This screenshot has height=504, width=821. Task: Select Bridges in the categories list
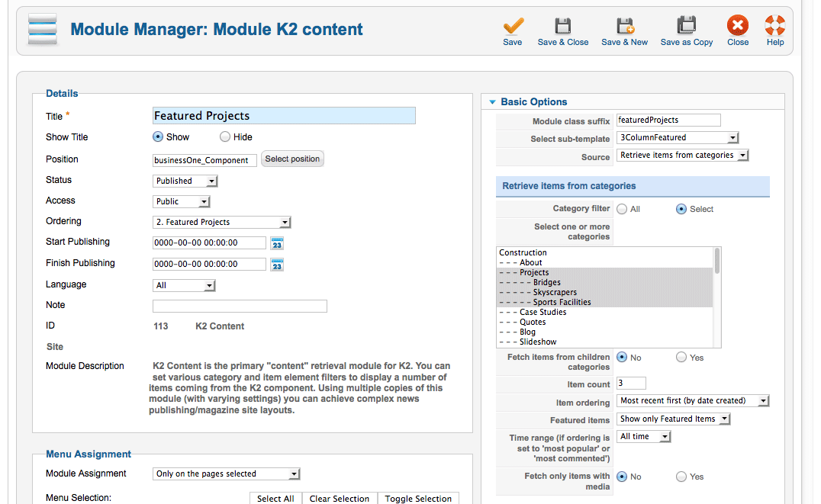click(x=605, y=283)
